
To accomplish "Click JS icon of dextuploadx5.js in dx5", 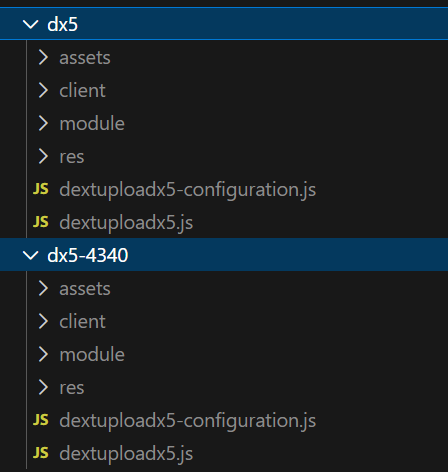I will coord(41,222).
